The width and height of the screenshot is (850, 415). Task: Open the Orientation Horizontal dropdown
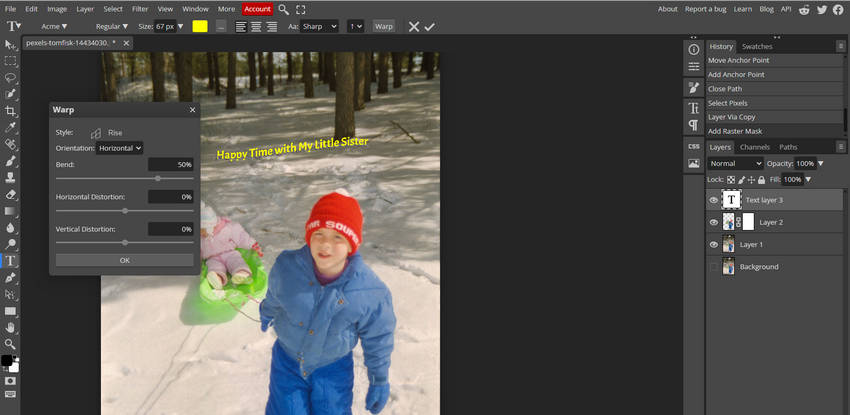pos(120,148)
